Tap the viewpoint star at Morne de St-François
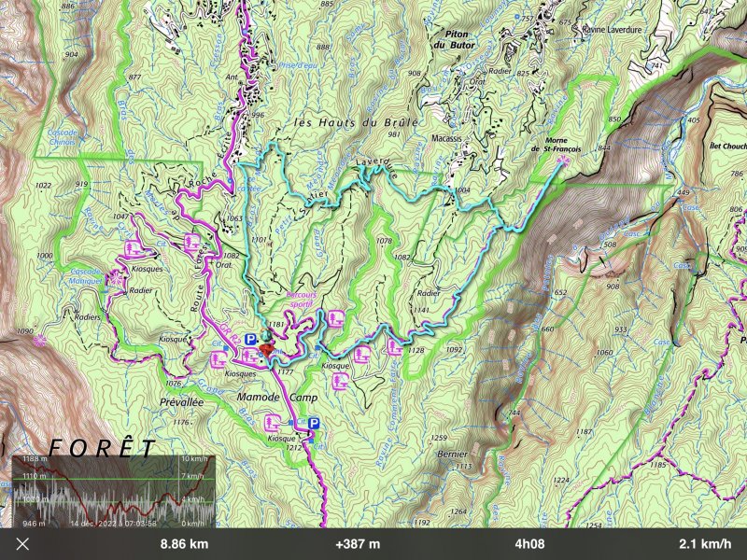The height and width of the screenshot is (560, 747). tap(562, 161)
